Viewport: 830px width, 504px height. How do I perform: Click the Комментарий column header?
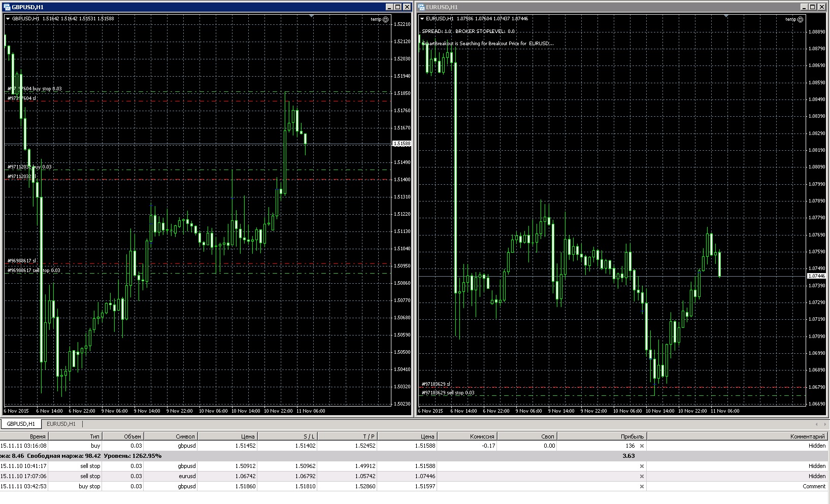738,436
